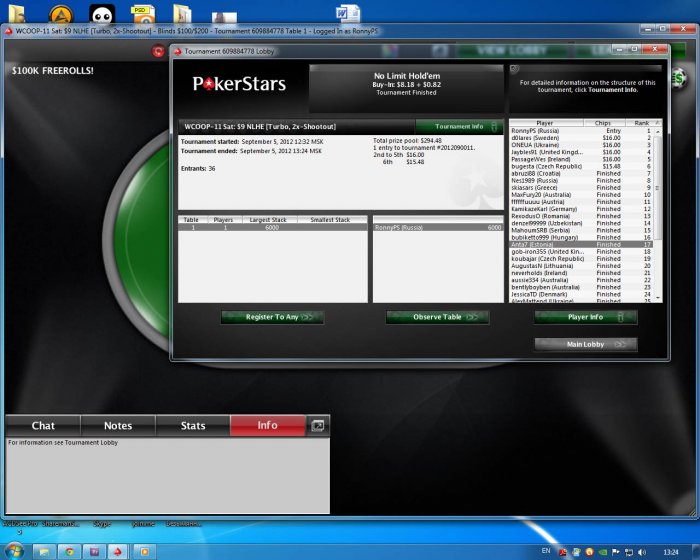Click the player list's scroll-down arrow

tap(658, 297)
